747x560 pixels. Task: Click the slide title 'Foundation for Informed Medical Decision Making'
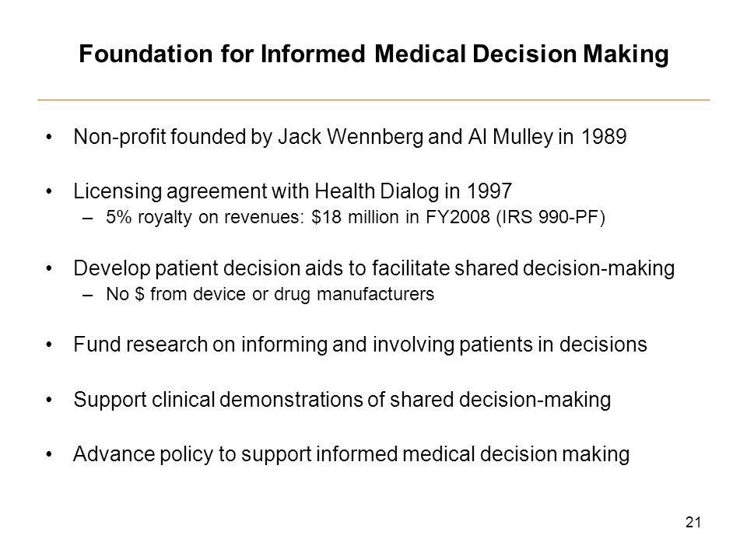pyautogui.click(x=373, y=54)
